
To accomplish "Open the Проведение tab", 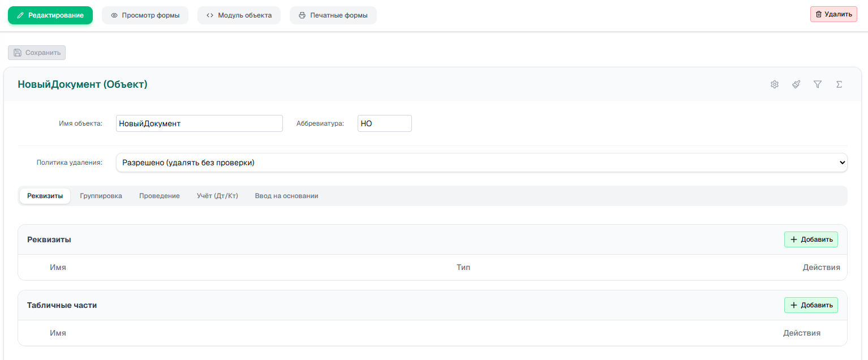I will tap(160, 196).
